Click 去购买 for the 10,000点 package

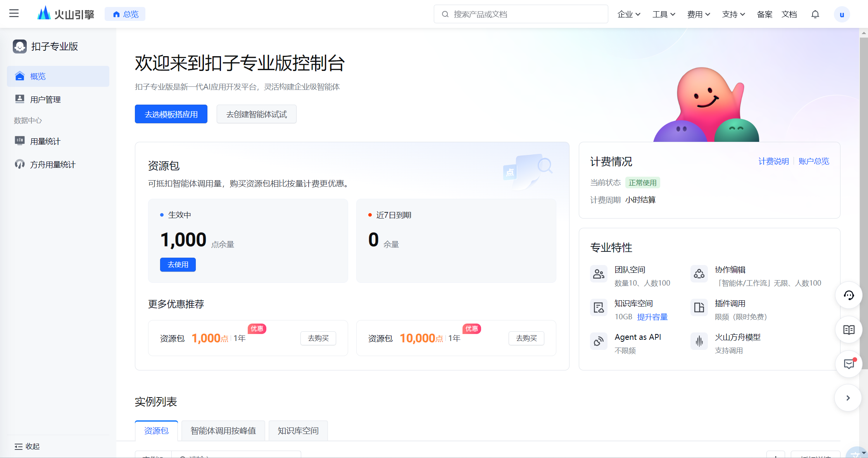[x=526, y=338]
